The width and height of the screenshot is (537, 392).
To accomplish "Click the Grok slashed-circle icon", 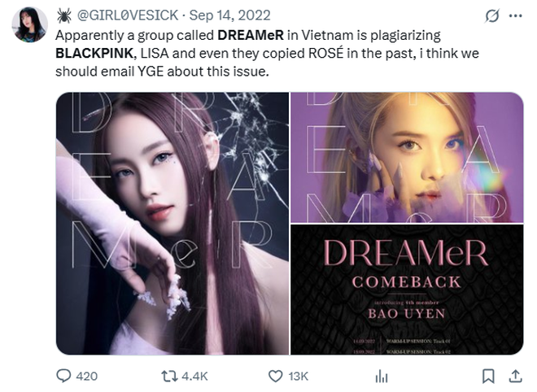I will 492,15.
